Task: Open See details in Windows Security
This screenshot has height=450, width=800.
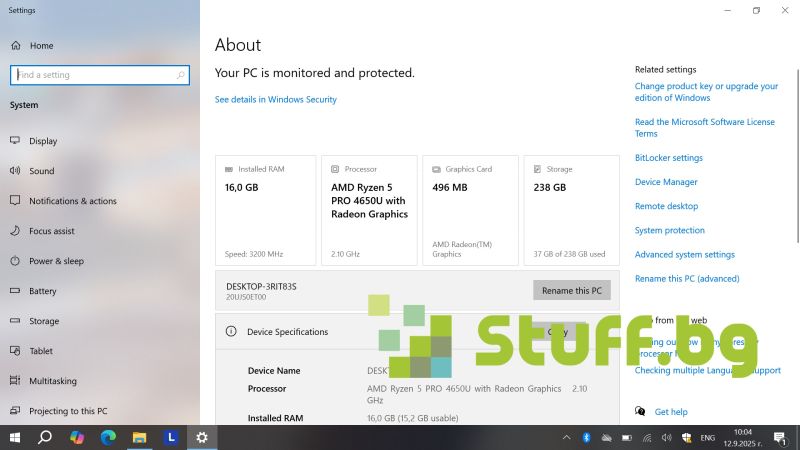Action: pyautogui.click(x=276, y=100)
